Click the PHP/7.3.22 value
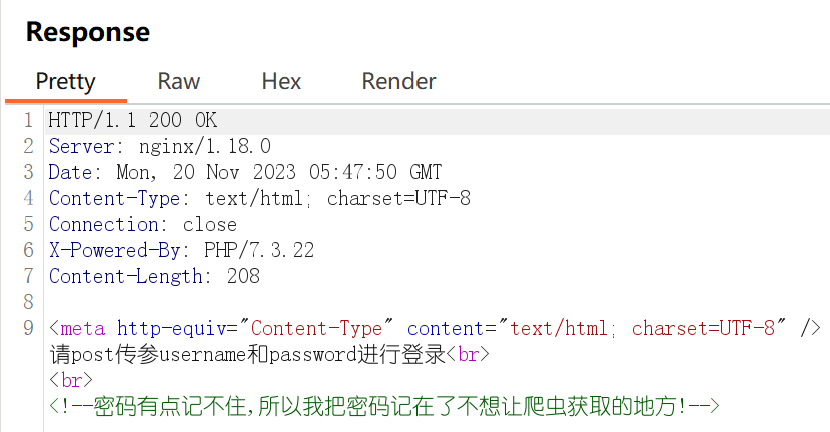Image resolution: width=830 pixels, height=432 pixels. 259,250
